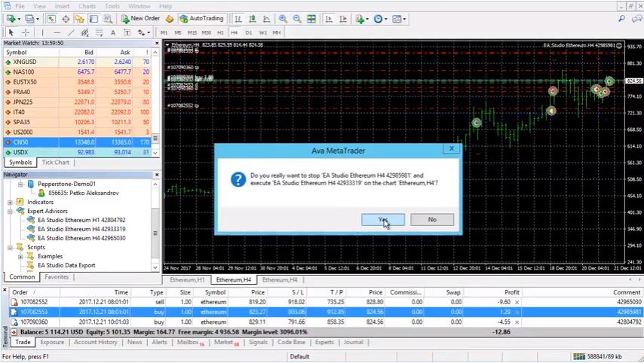
Task: Toggle the Market Watch panel icon
Action: tap(51, 19)
